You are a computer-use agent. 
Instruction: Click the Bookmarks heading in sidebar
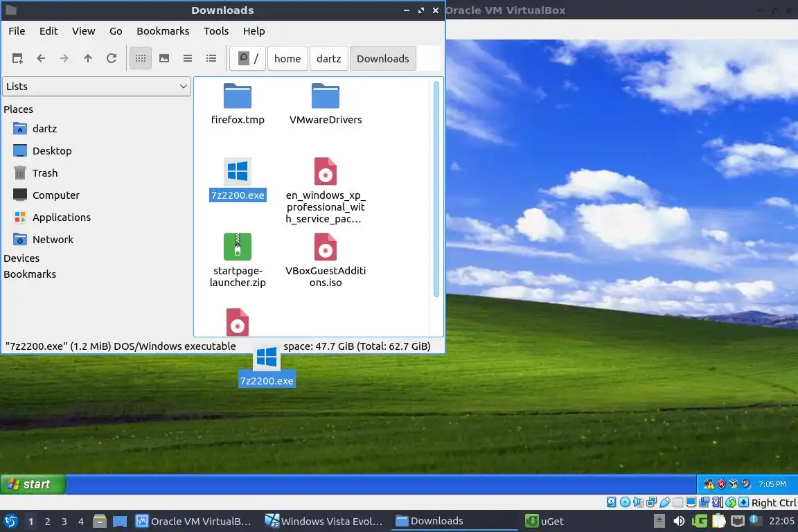point(30,274)
